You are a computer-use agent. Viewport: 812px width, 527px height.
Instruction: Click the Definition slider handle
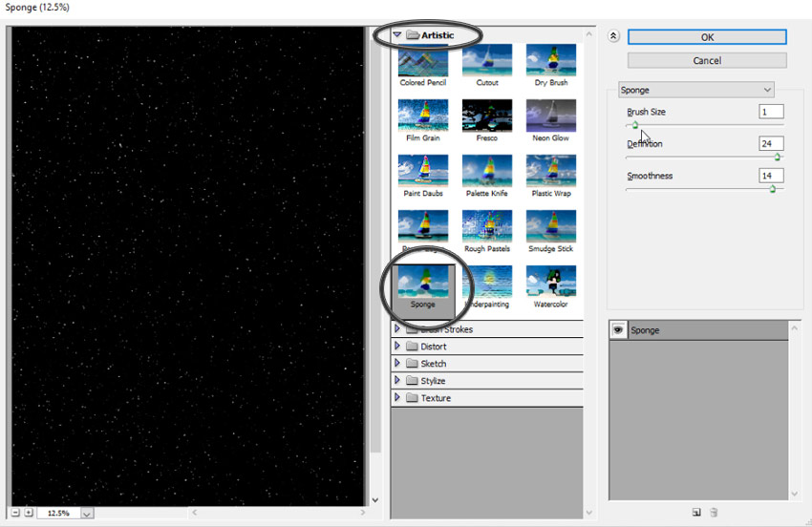(777, 157)
